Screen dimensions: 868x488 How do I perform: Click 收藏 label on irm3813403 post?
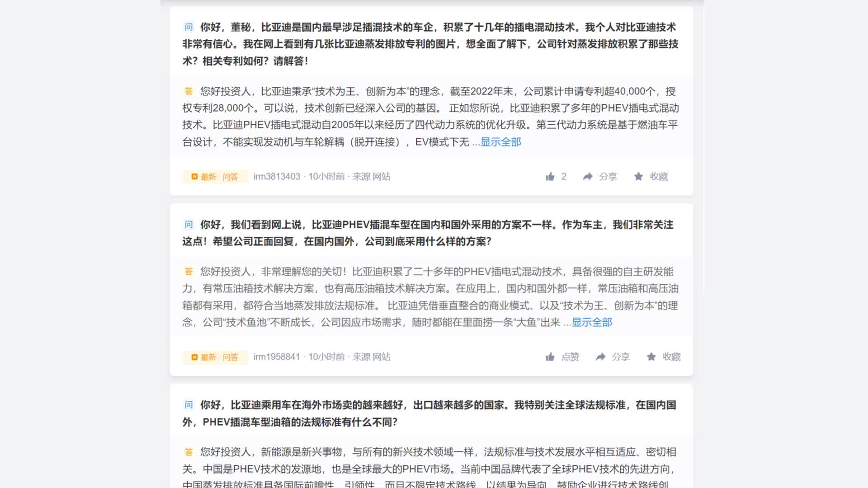point(659,177)
